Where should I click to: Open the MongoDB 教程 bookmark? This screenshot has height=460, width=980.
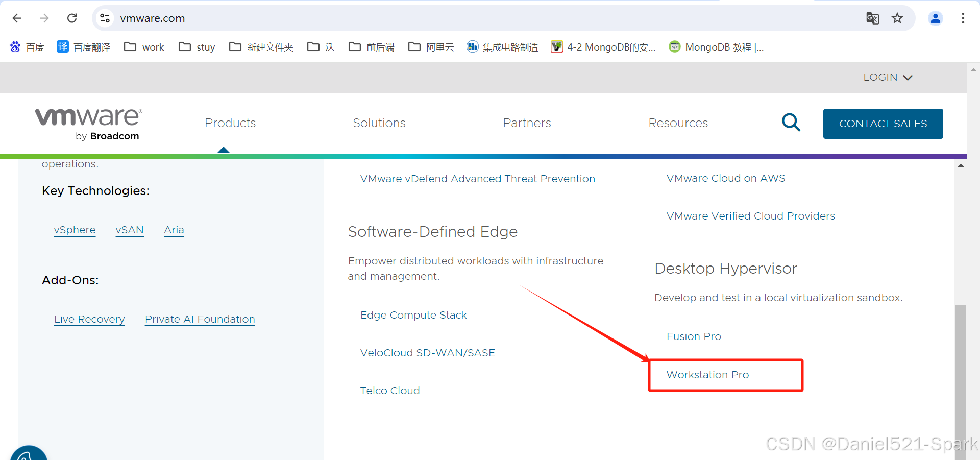coord(717,47)
